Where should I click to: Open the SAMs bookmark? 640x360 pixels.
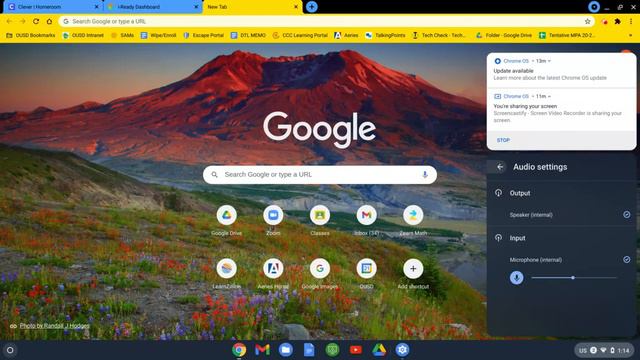[122, 36]
